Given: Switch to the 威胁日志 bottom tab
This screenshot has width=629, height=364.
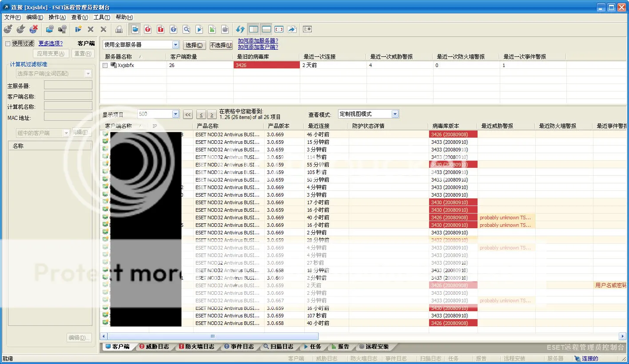Looking at the screenshot, I should pos(154,347).
